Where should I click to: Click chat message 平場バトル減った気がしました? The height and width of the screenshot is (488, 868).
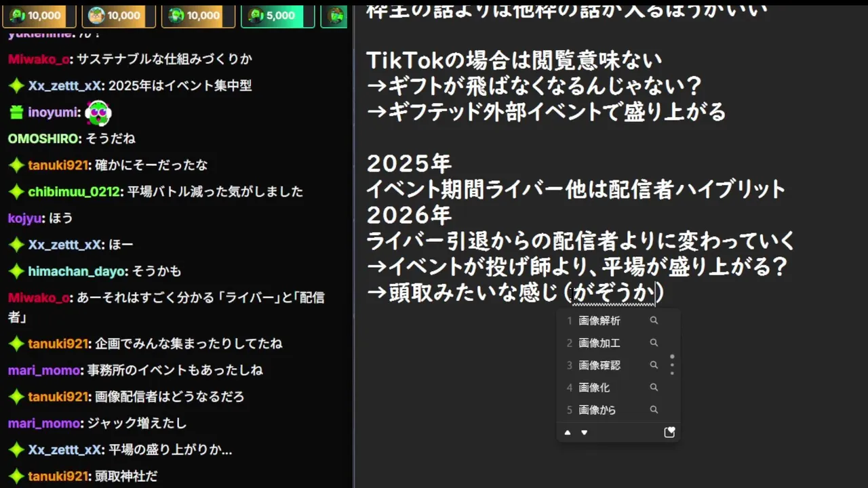[216, 192]
